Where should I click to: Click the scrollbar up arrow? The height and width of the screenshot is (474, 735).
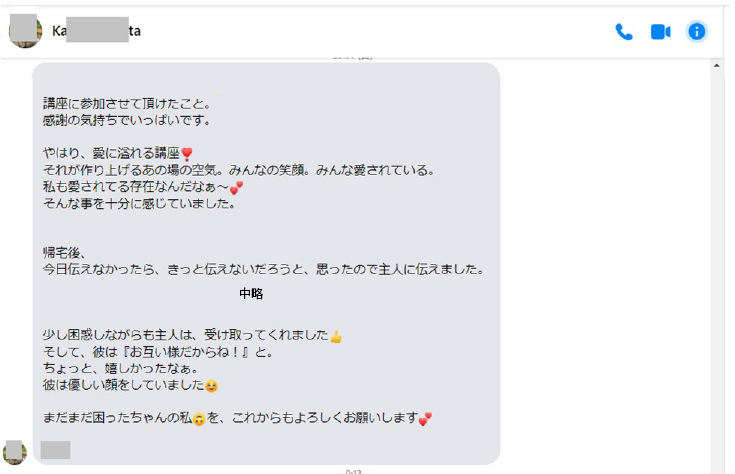point(716,66)
